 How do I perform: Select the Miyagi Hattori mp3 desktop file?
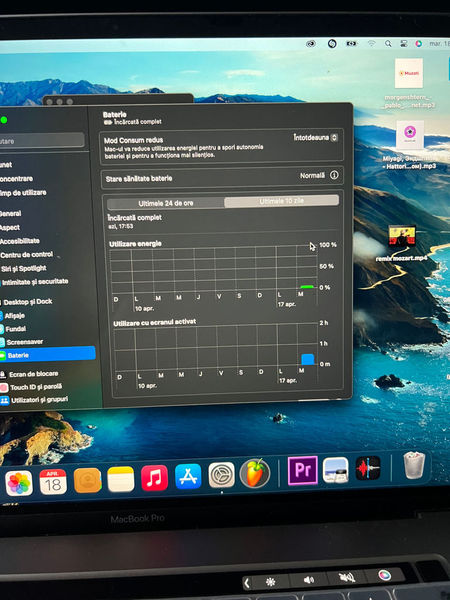[x=410, y=145]
